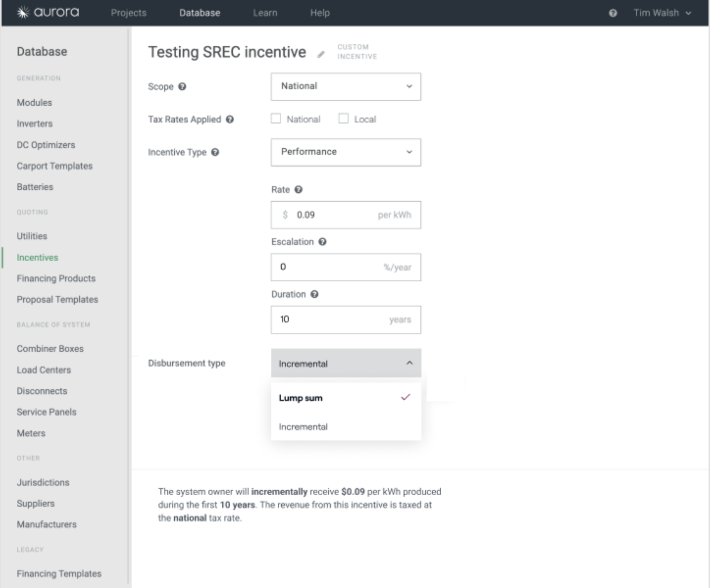Open the Incentive Type dropdown
Viewport: 710px width, 588px height.
345,152
